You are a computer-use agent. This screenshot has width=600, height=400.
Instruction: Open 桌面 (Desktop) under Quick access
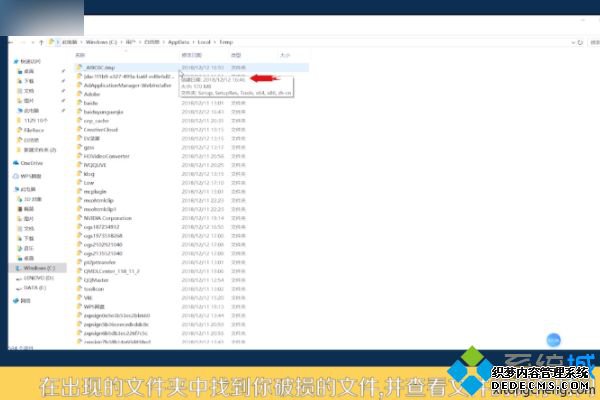pyautogui.click(x=26, y=71)
